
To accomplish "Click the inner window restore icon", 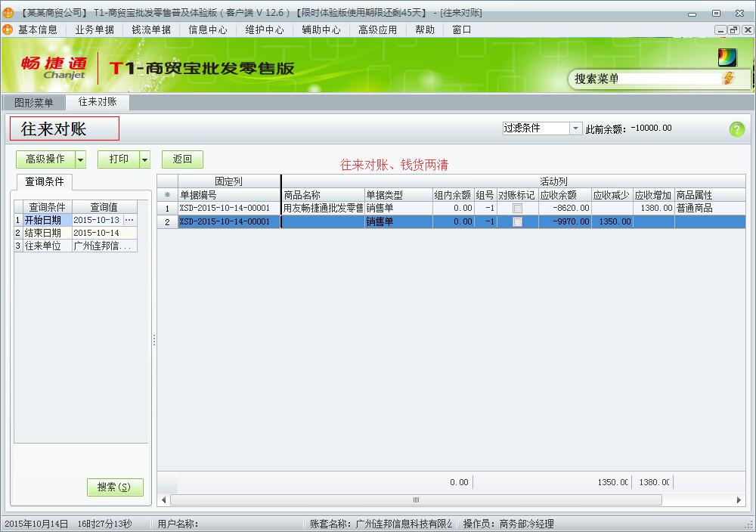I will [x=733, y=29].
